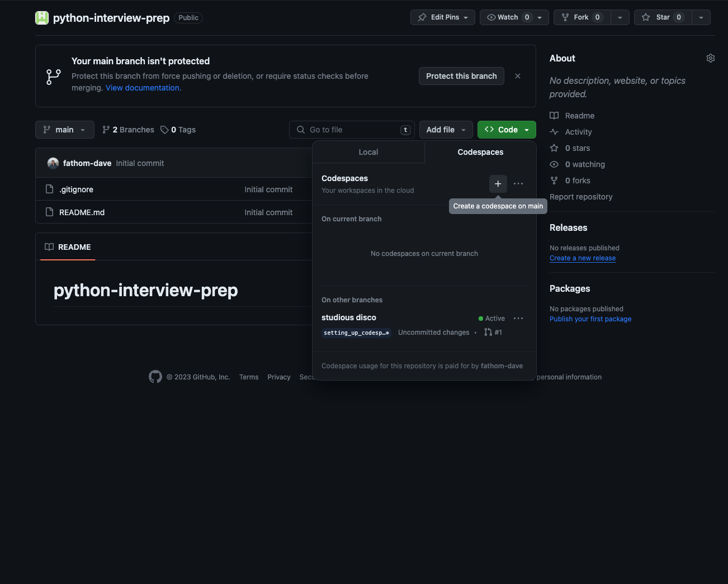Click the green status dot next to Active
728x584 pixels.
(x=481, y=319)
